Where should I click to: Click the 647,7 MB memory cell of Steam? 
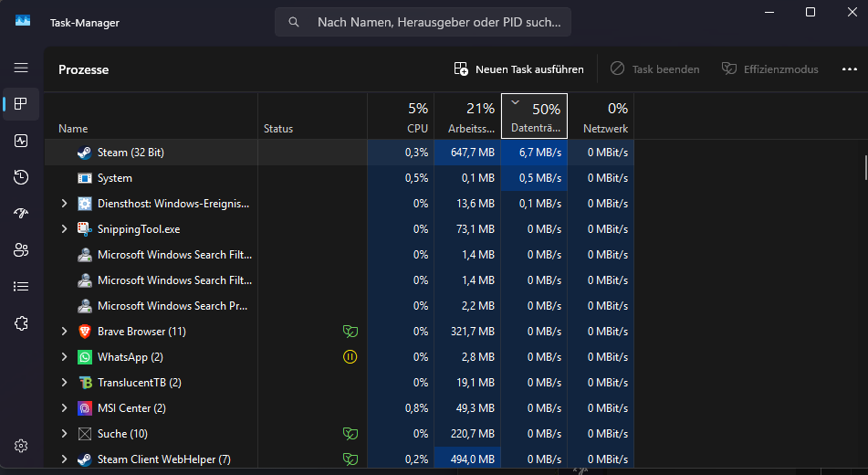coord(467,153)
